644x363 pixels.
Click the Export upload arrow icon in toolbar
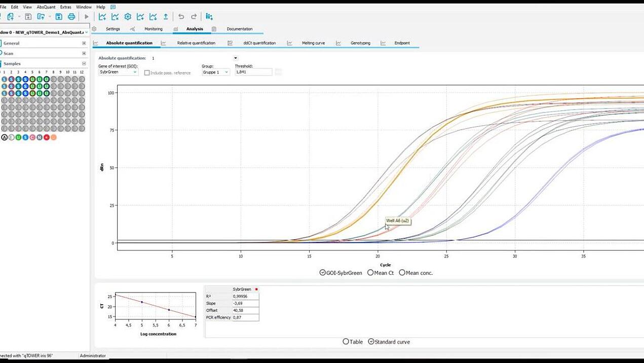166,17
